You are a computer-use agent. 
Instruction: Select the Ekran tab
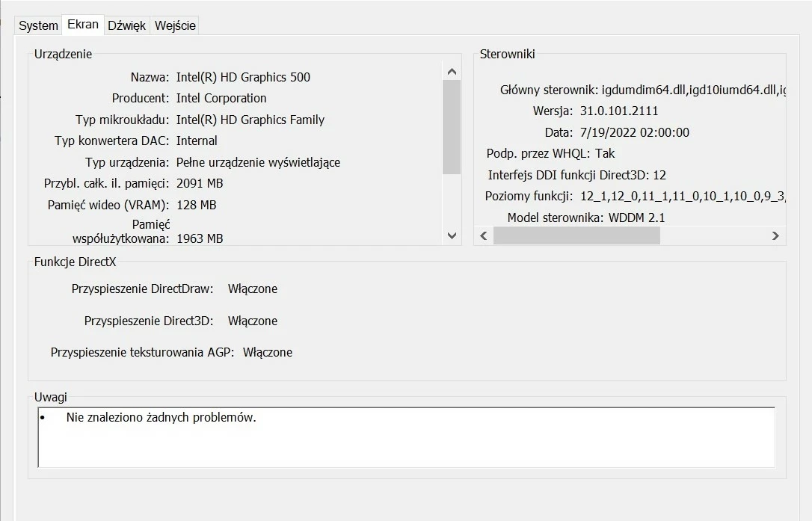coord(82,24)
